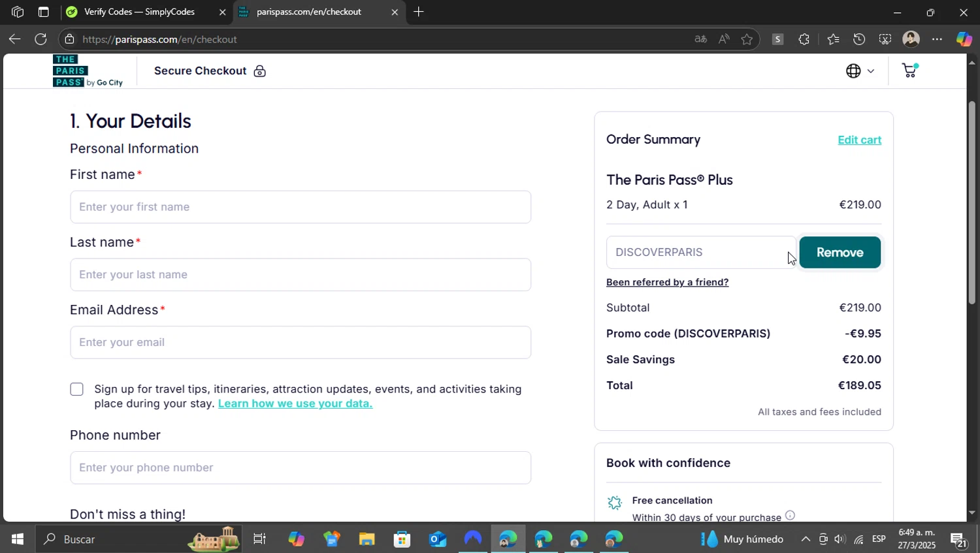Open the tab actions menu icon
Image resolution: width=980 pixels, height=553 pixels.
click(43, 12)
